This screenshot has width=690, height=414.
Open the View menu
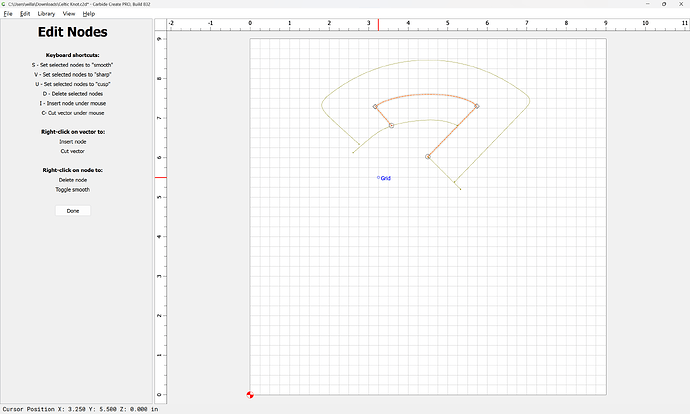click(x=69, y=14)
